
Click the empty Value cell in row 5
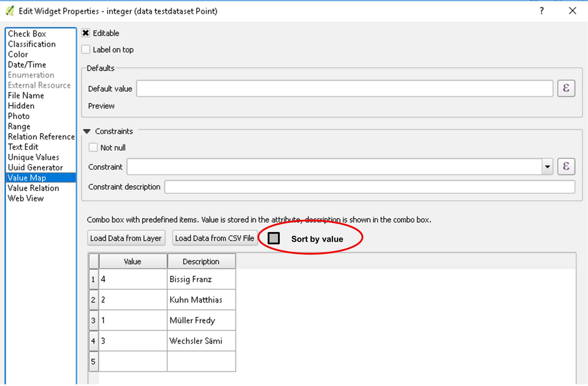[x=132, y=361]
